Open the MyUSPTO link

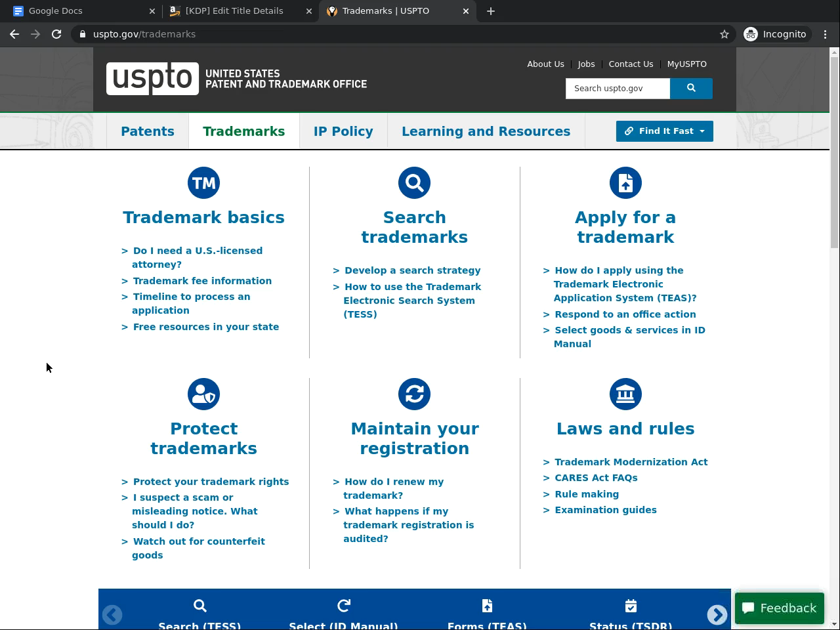687,64
